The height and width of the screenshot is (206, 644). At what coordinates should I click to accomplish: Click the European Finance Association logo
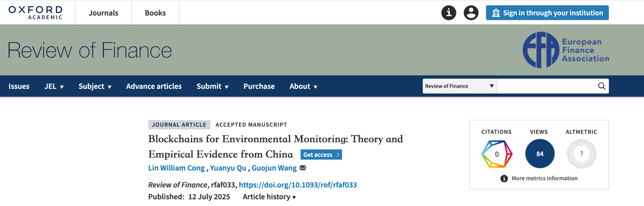[x=566, y=50]
